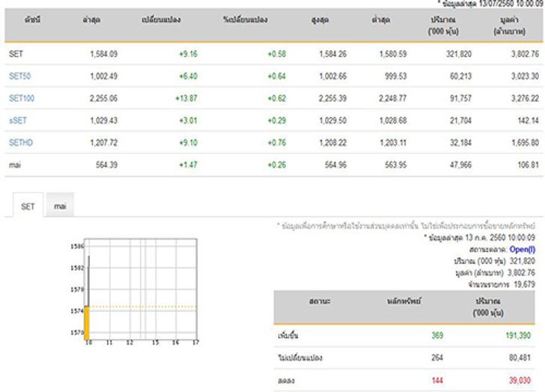Select summary value 3,802.76 beside chart
This screenshot has width=545, height=392.
click(521, 273)
